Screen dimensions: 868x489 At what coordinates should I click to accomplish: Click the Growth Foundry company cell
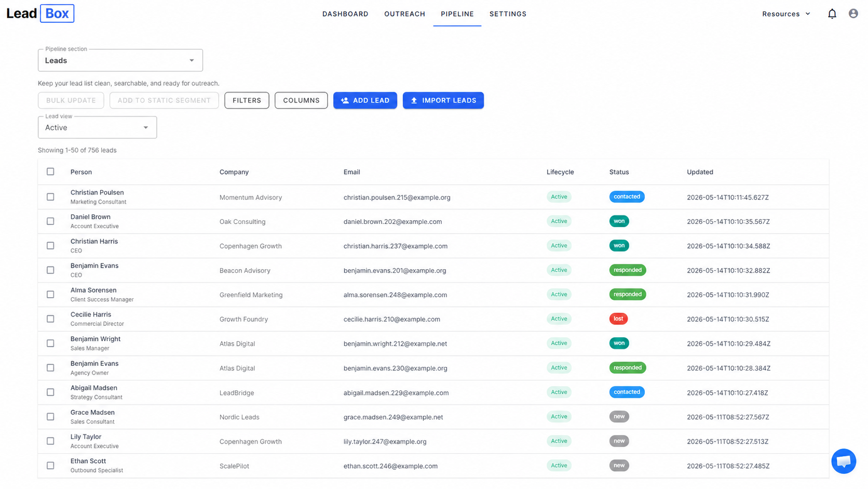[243, 319]
